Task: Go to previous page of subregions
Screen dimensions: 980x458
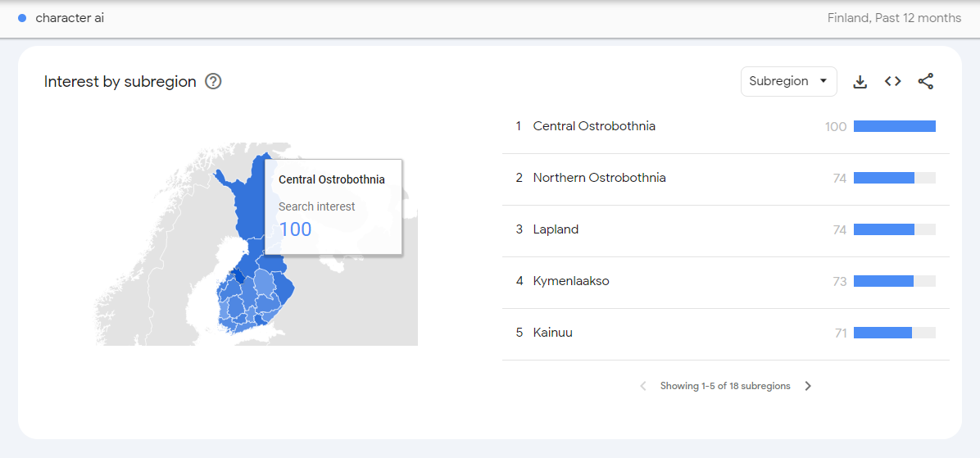Action: (643, 386)
